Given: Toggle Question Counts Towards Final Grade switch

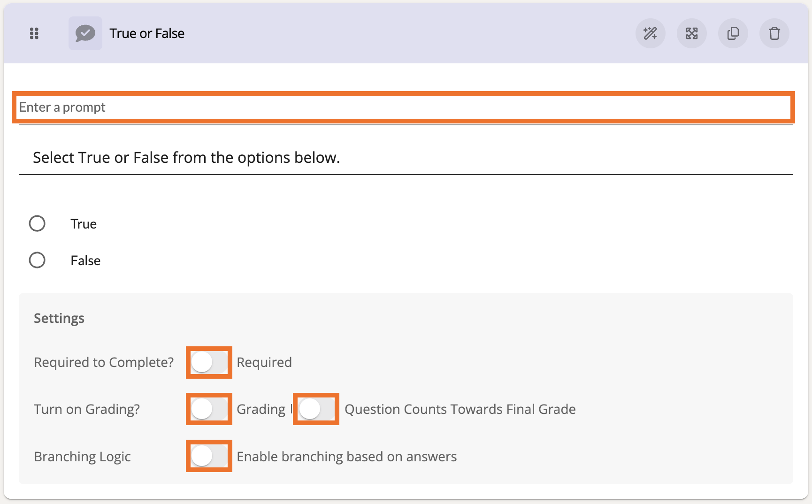Looking at the screenshot, I should point(316,409).
